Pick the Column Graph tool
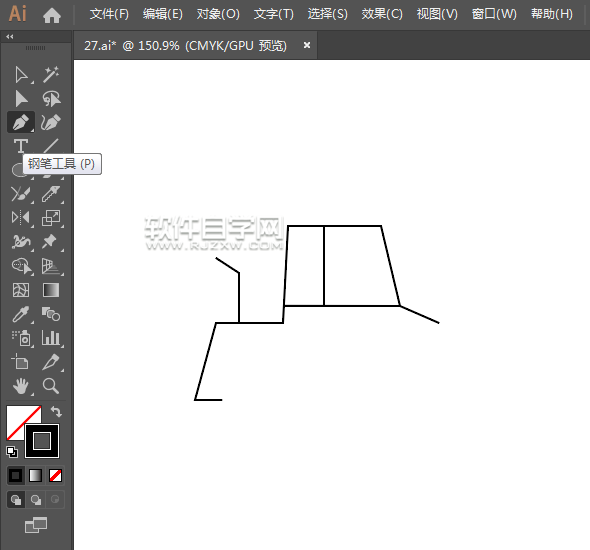 51,338
